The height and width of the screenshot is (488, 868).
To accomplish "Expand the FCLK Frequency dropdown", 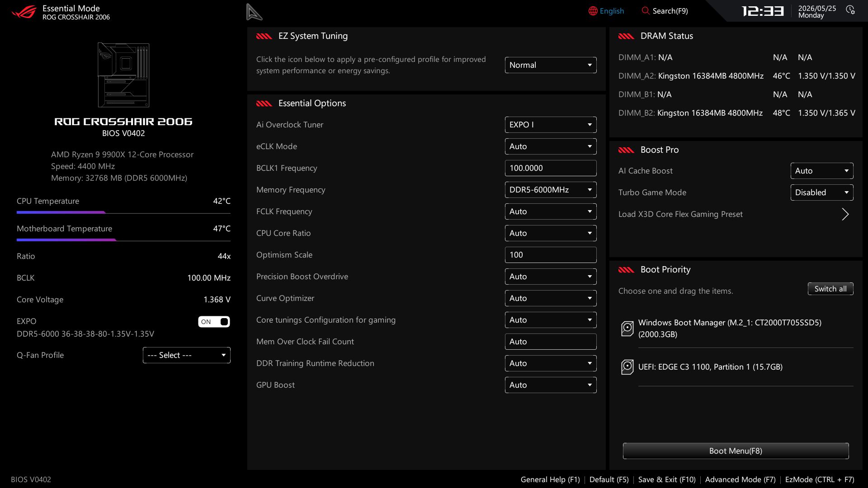I will pyautogui.click(x=551, y=211).
